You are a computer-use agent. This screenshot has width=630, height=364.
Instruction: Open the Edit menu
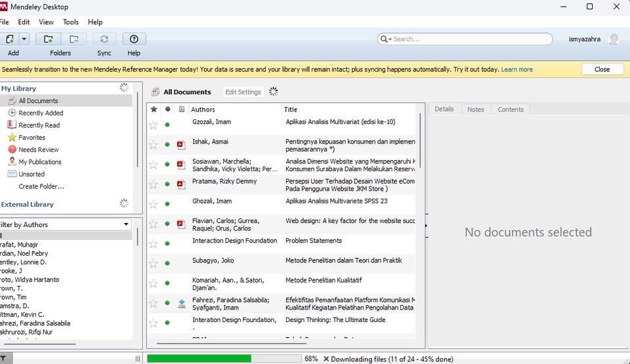[24, 22]
